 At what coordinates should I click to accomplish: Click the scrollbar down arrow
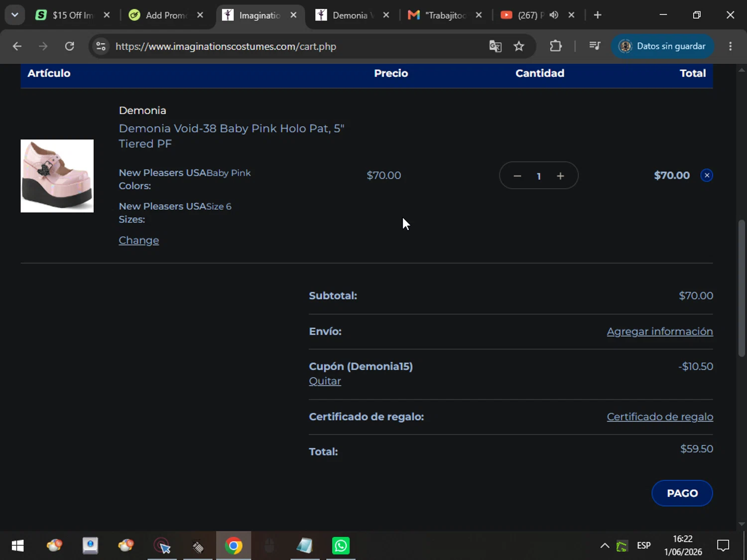pos(742,524)
